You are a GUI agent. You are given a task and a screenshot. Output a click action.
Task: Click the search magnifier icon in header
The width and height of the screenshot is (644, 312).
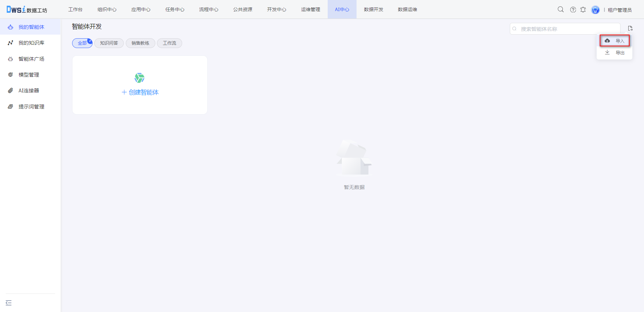560,9
